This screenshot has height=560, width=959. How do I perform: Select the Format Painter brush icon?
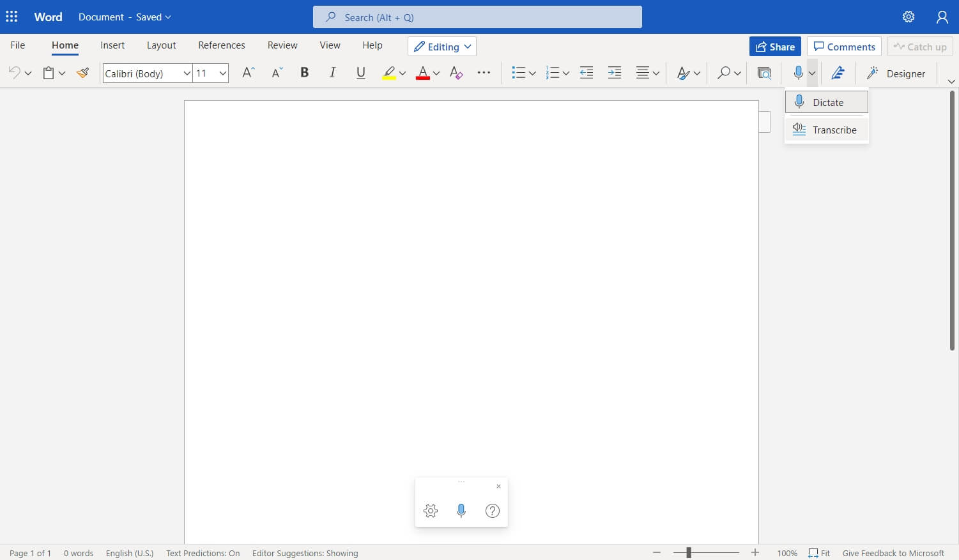coord(82,73)
